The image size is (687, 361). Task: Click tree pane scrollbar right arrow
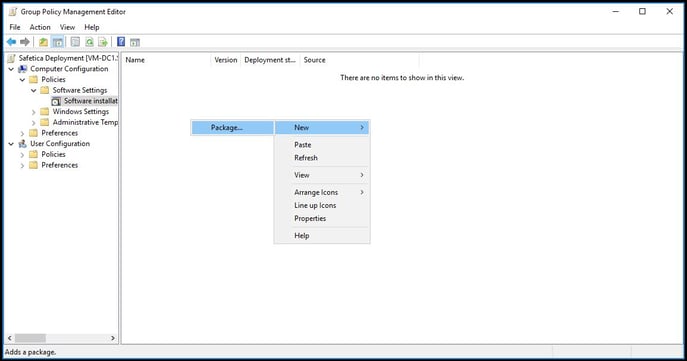113,338
